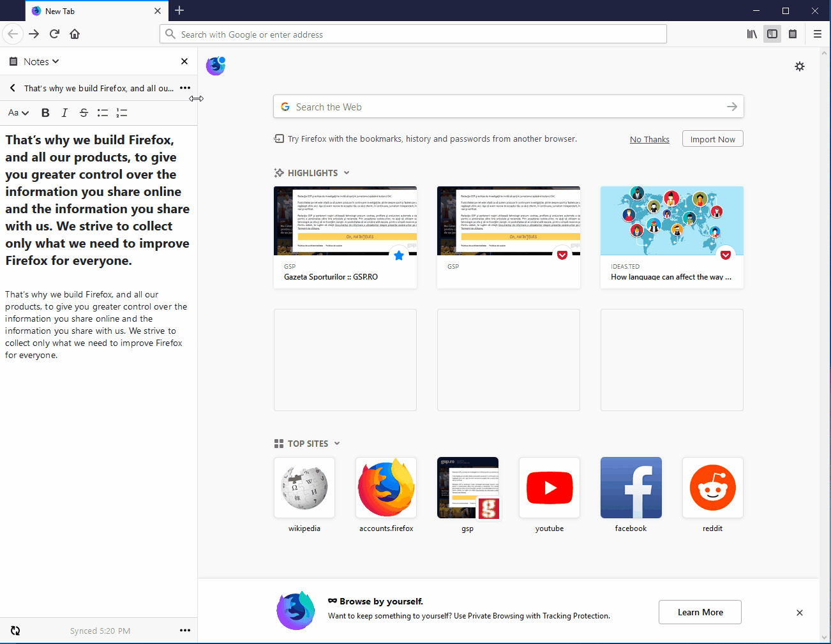The width and height of the screenshot is (831, 644).
Task: Toggle italic formatting in Notes
Action: pyautogui.click(x=64, y=112)
